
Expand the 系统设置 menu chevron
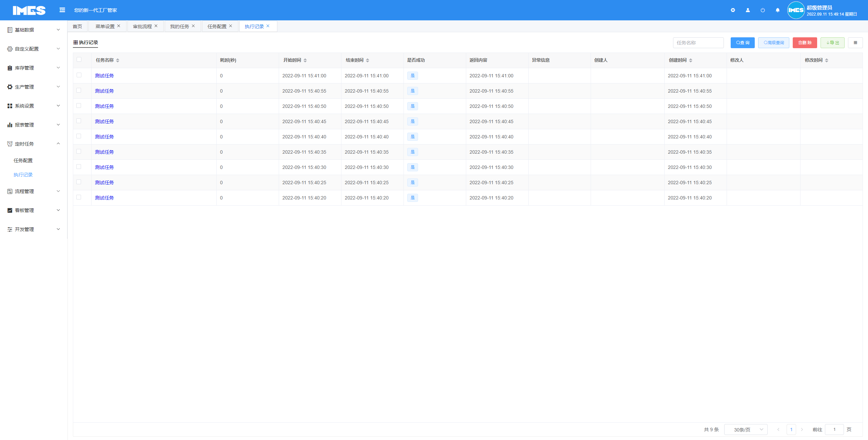(x=58, y=106)
